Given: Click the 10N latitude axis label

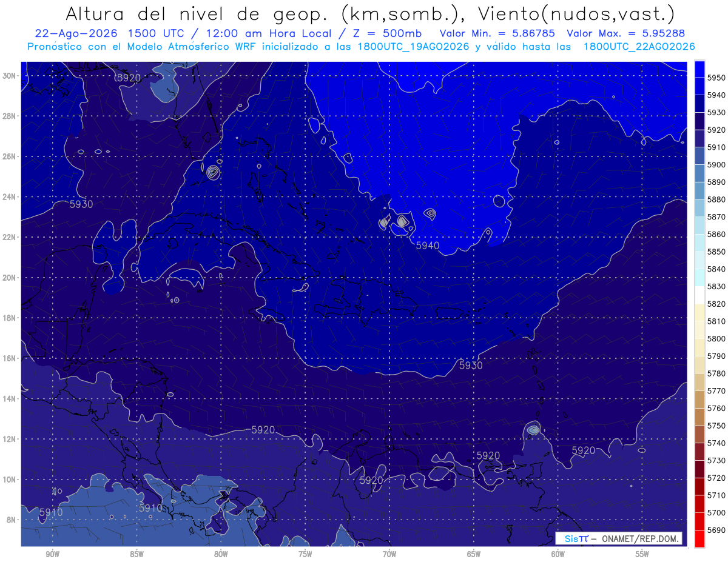Looking at the screenshot, I should click(x=9, y=480).
